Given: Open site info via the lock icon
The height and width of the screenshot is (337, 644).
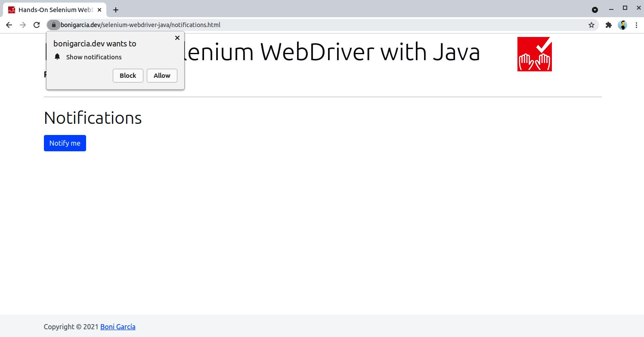Looking at the screenshot, I should pyautogui.click(x=54, y=25).
